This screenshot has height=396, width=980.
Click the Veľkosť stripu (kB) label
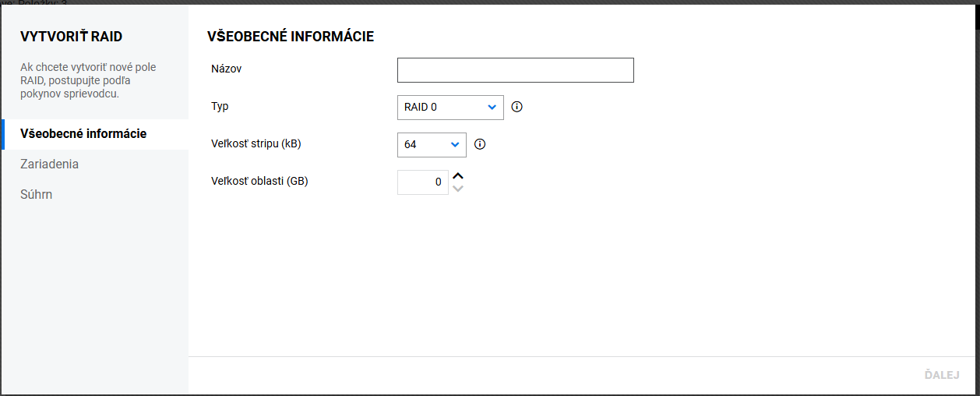[256, 143]
